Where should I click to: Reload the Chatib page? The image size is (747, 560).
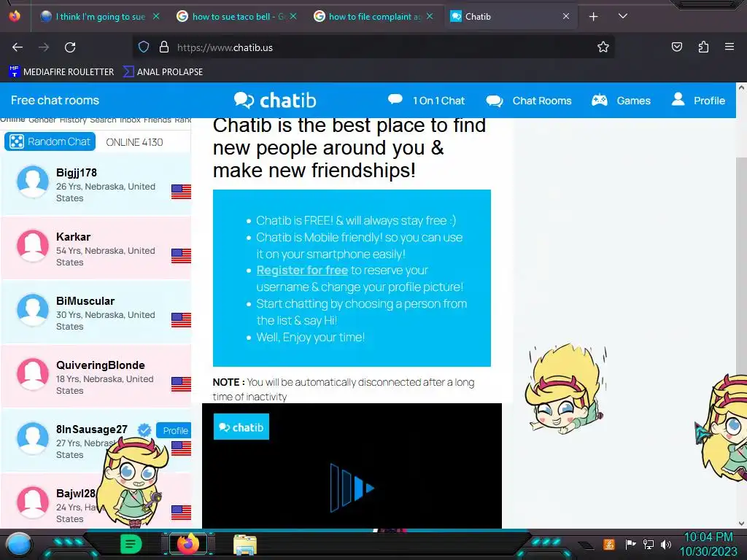point(70,47)
